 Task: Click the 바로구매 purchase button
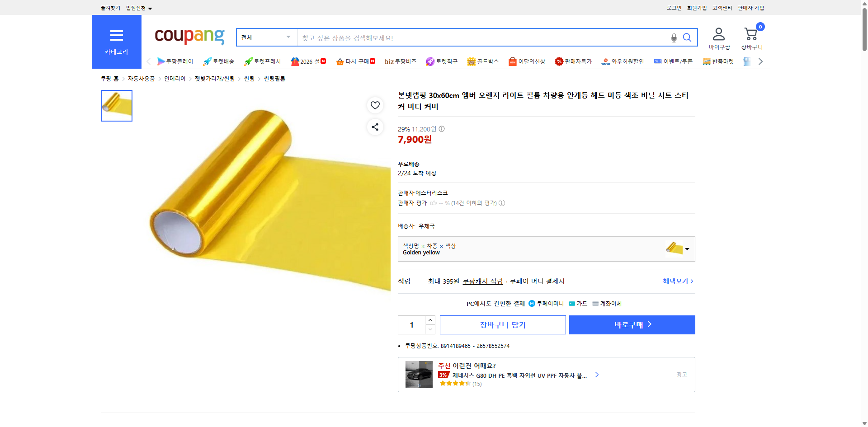pos(632,324)
